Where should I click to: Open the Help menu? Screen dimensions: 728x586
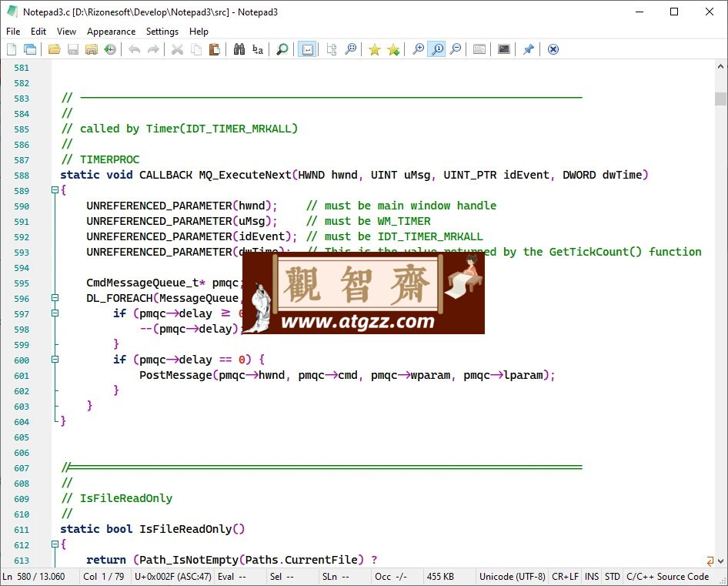pyautogui.click(x=199, y=31)
